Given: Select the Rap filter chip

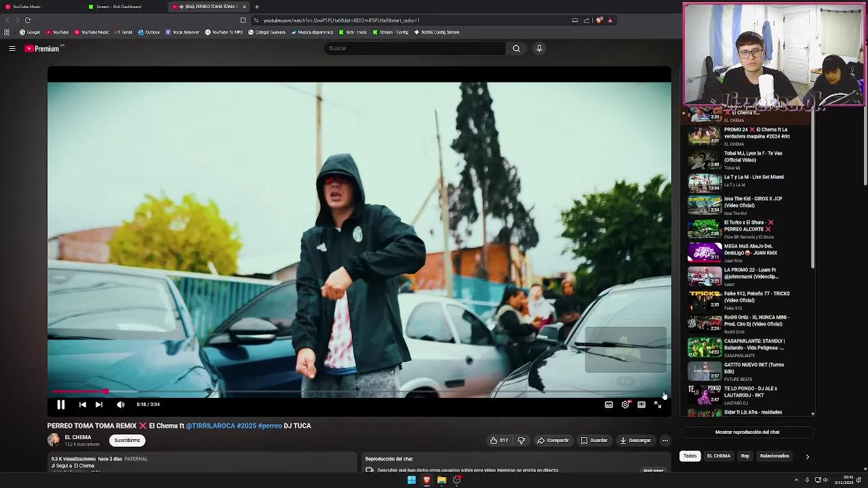Looking at the screenshot, I should [x=745, y=456].
